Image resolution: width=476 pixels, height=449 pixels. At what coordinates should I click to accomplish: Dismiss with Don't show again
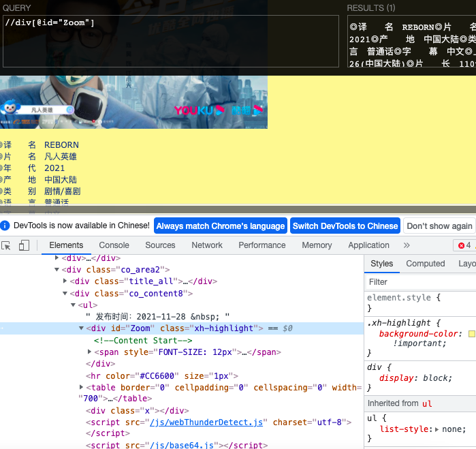pos(439,226)
